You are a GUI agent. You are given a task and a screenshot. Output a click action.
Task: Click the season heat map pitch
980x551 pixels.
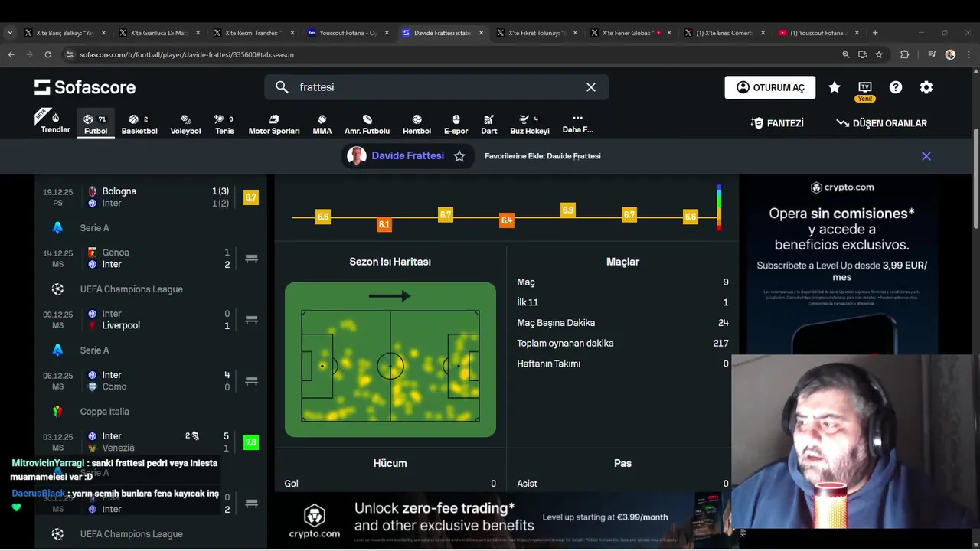tap(390, 360)
